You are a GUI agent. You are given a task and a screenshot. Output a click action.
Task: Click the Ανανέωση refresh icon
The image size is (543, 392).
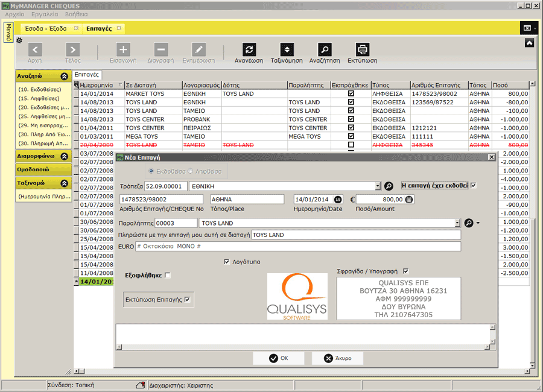pos(249,49)
